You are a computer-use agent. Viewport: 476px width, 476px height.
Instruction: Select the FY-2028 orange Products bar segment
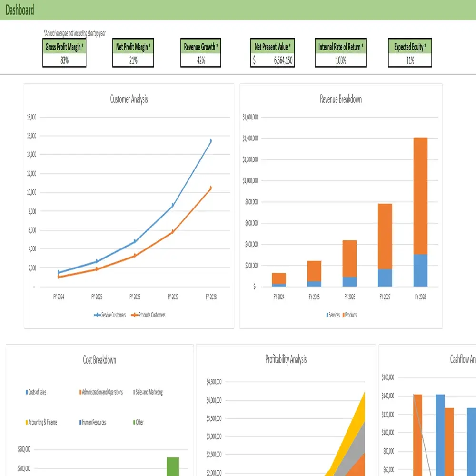pyautogui.click(x=420, y=195)
